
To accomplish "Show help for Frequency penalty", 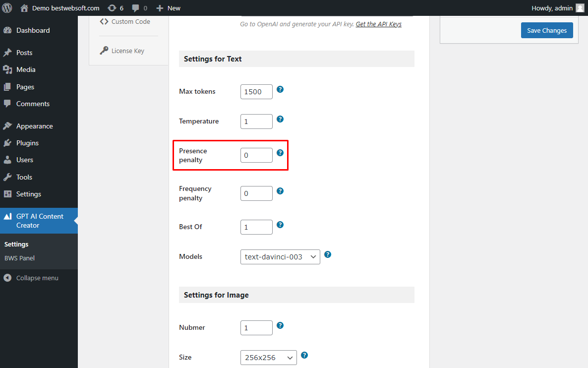I will pyautogui.click(x=280, y=191).
